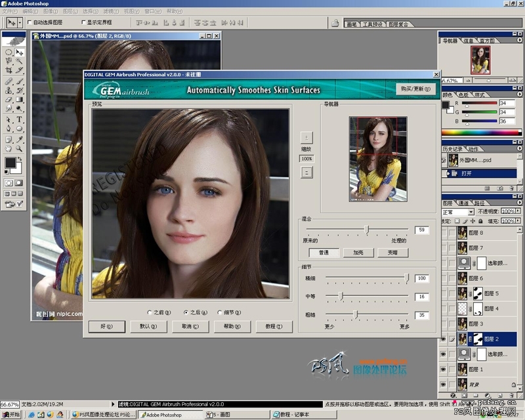Select the Gradient tool

click(x=20, y=100)
